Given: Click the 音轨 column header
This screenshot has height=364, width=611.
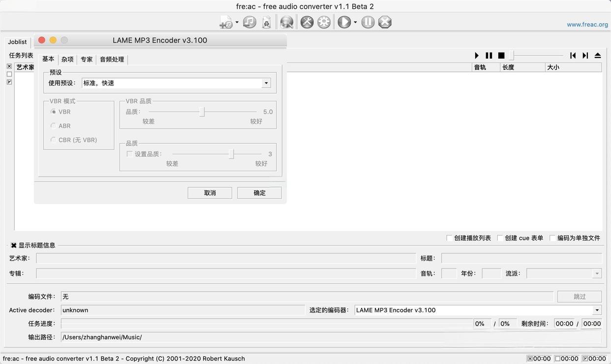Looking at the screenshot, I should [x=486, y=67].
